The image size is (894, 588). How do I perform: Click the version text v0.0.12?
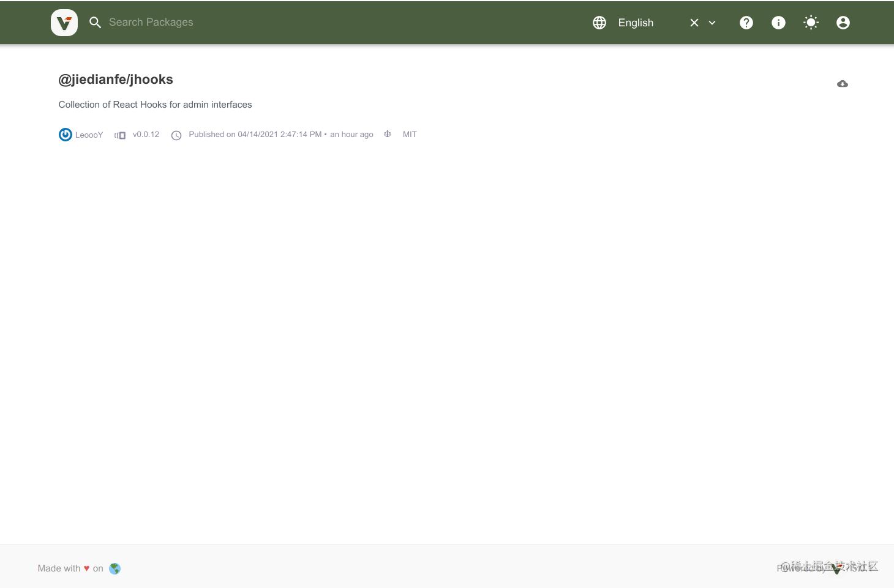click(146, 135)
